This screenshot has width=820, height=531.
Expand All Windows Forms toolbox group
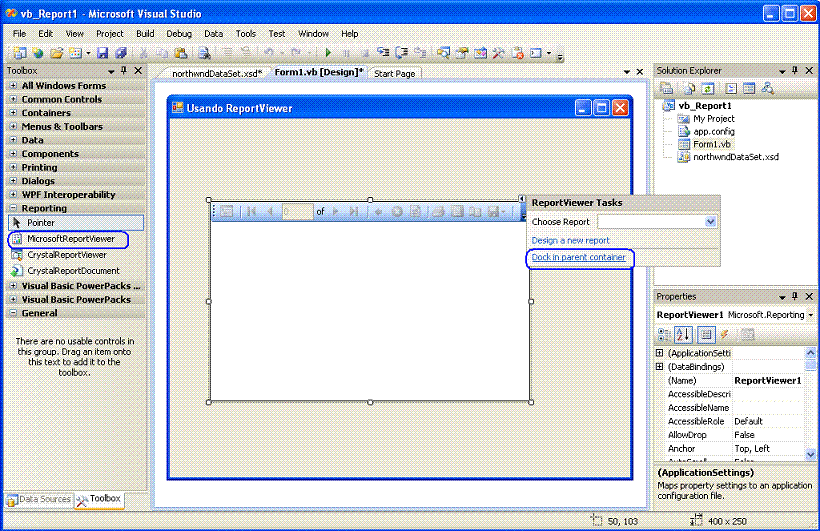coord(13,85)
